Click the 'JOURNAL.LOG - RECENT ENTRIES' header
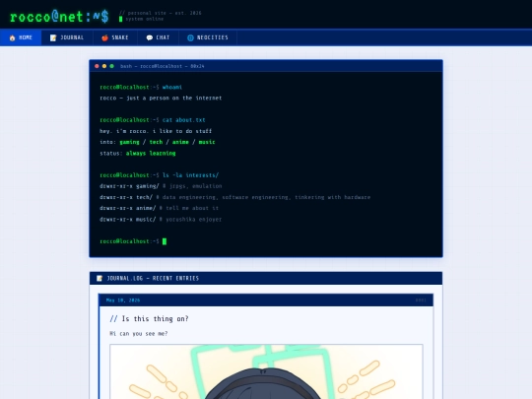Viewport: 532px width, 399px height. [x=153, y=278]
